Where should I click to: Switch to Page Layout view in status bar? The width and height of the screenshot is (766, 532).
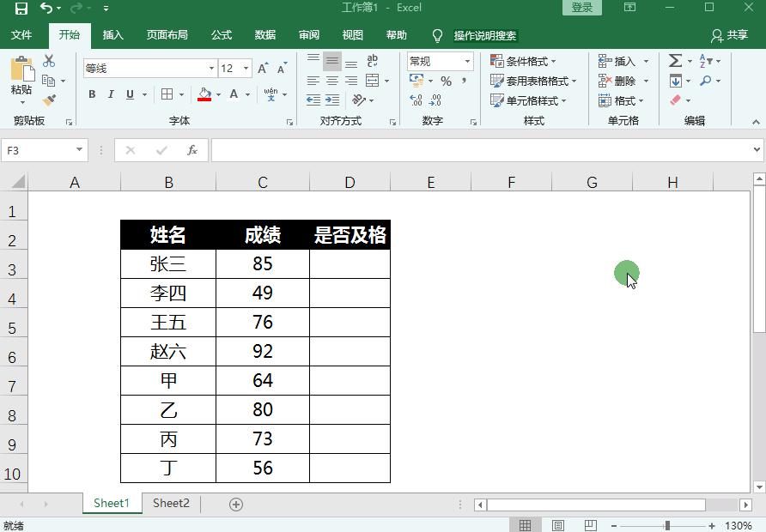[558, 526]
